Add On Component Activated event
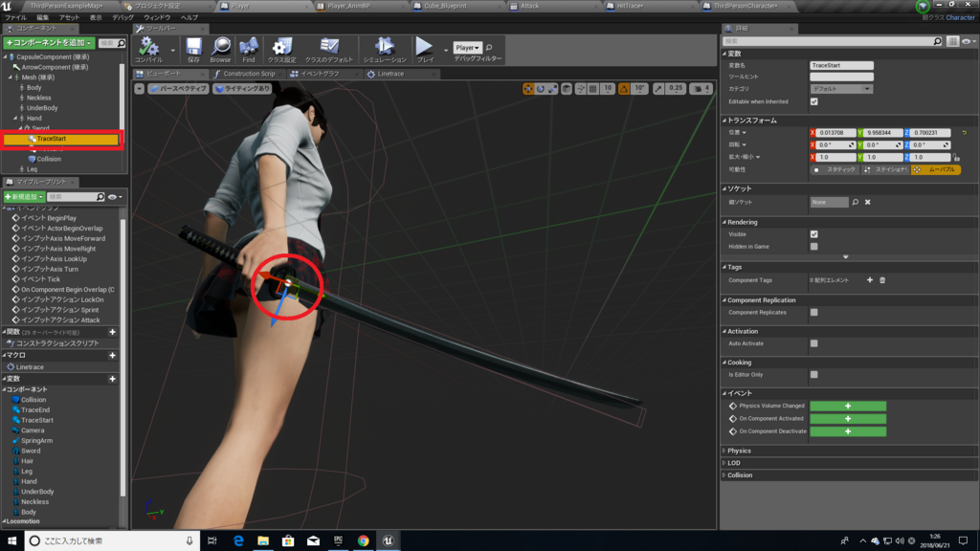The width and height of the screenshot is (980, 551). [848, 419]
